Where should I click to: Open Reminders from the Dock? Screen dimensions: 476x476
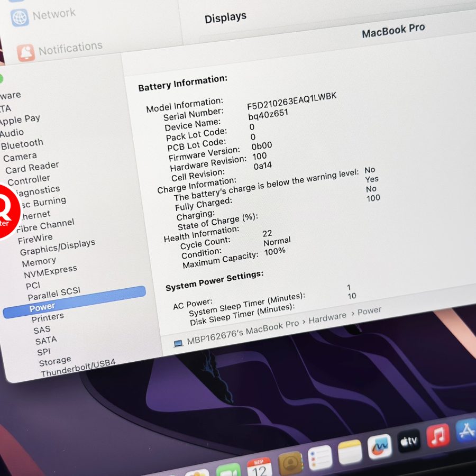(x=319, y=457)
